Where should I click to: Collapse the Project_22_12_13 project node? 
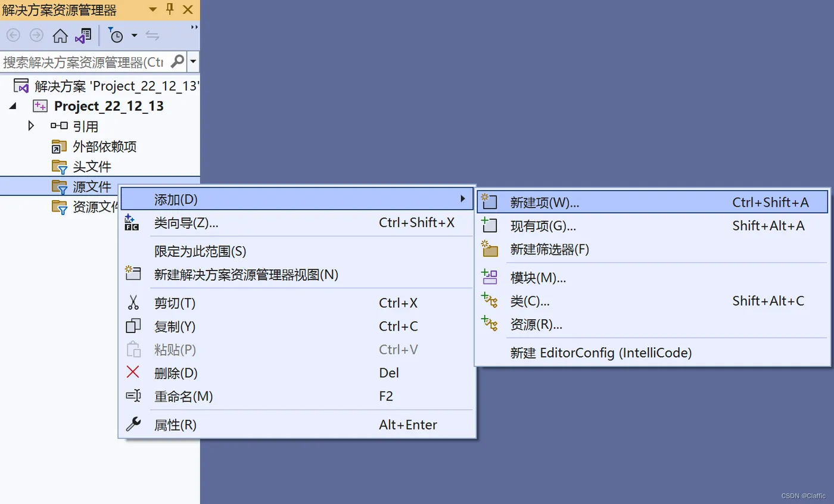pyautogui.click(x=13, y=106)
